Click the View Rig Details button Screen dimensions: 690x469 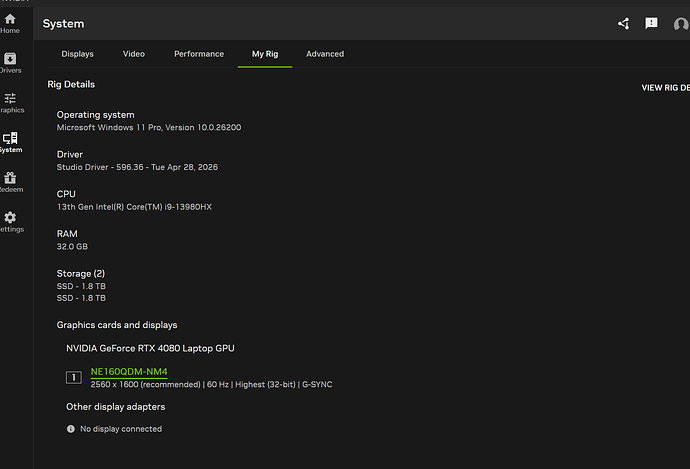[x=665, y=88]
